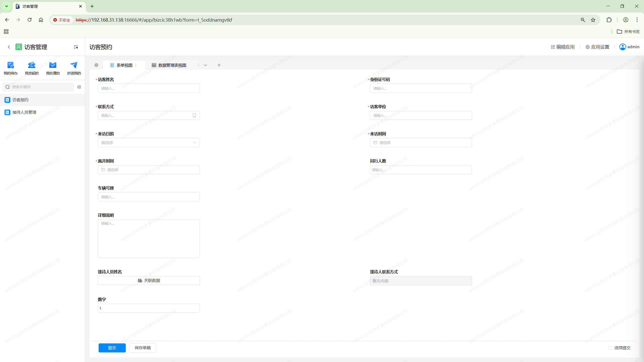644x362 pixels.
Task: Click the view settings gear icon
Action: 96,65
